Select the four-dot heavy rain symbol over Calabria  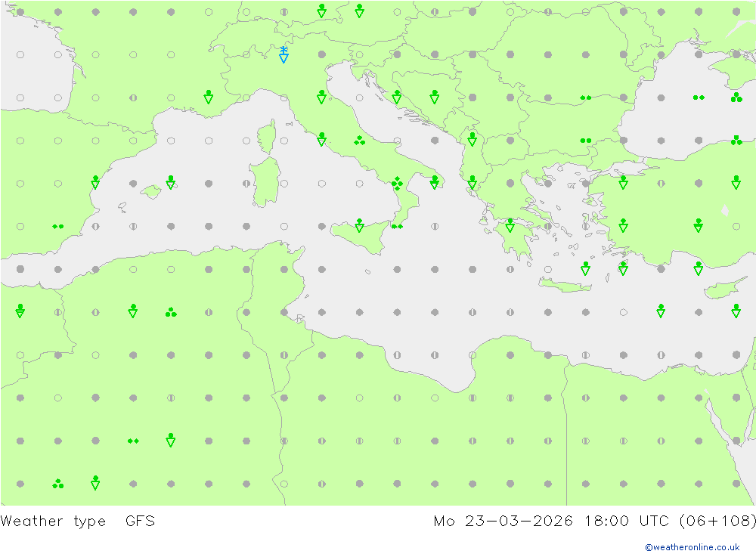pos(397,183)
